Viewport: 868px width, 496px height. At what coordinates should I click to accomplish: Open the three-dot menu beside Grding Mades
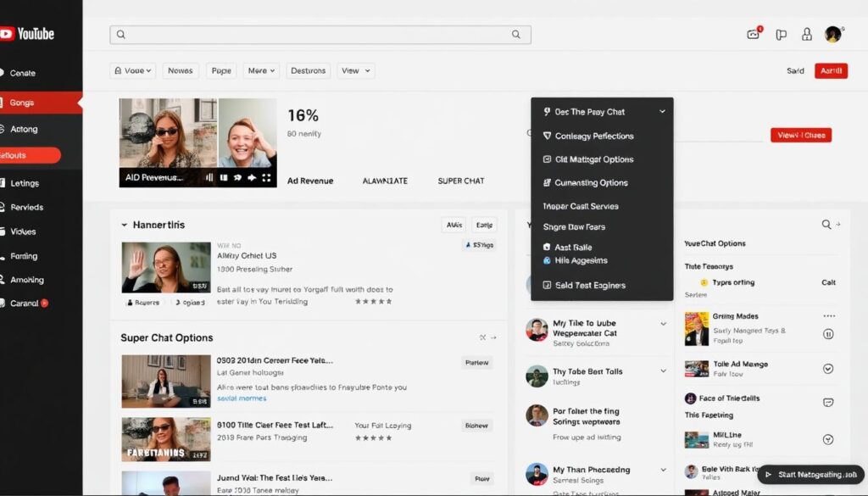pyautogui.click(x=829, y=316)
